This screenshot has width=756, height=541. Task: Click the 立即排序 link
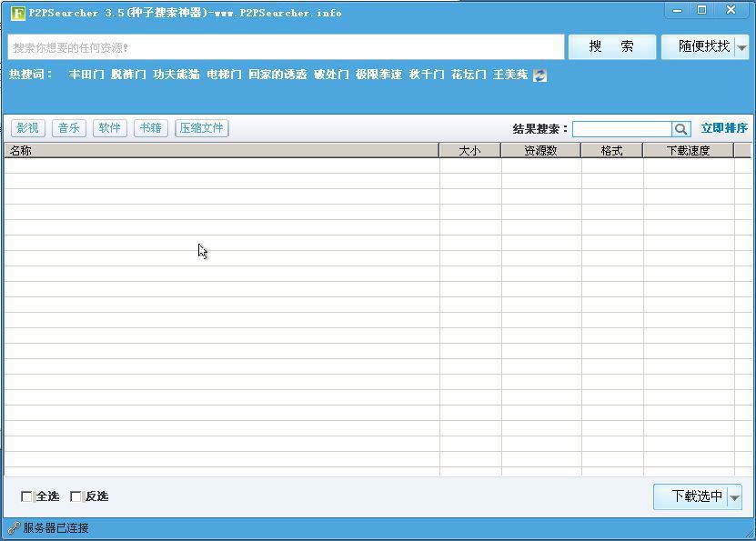pos(725,128)
